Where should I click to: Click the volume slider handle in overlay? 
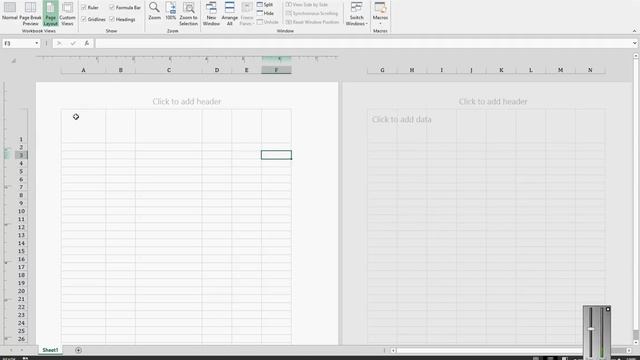coord(591,329)
